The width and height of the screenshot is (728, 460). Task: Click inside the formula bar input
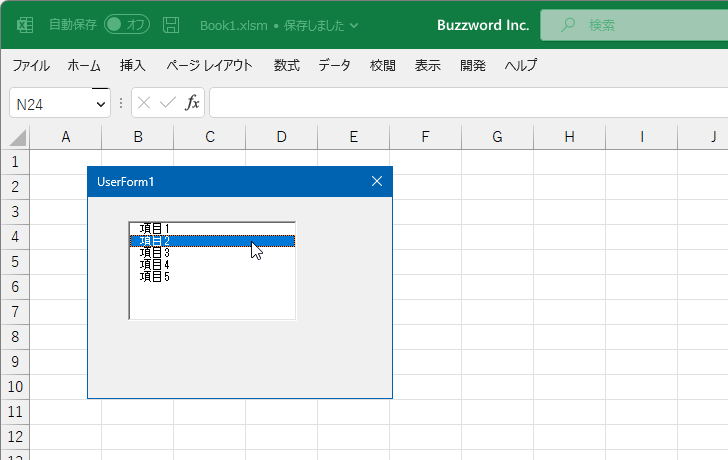(468, 103)
